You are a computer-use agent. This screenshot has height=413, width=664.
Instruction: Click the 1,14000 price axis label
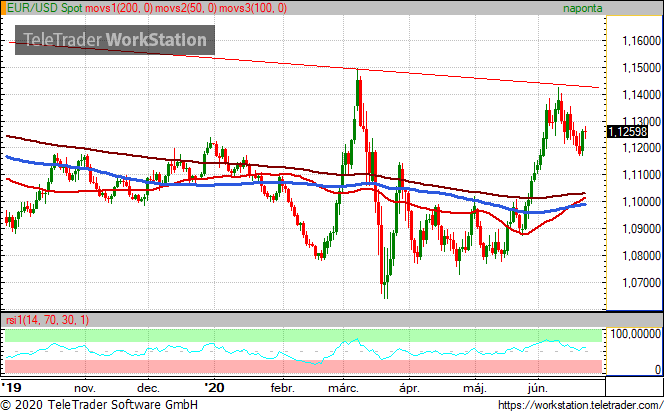click(641, 94)
